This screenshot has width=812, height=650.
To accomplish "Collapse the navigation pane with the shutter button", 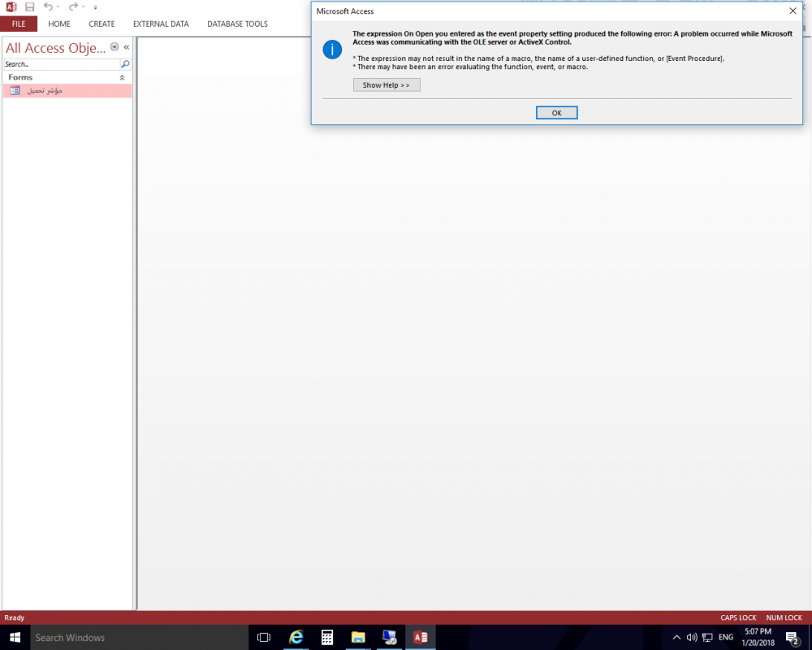I will pyautogui.click(x=127, y=47).
